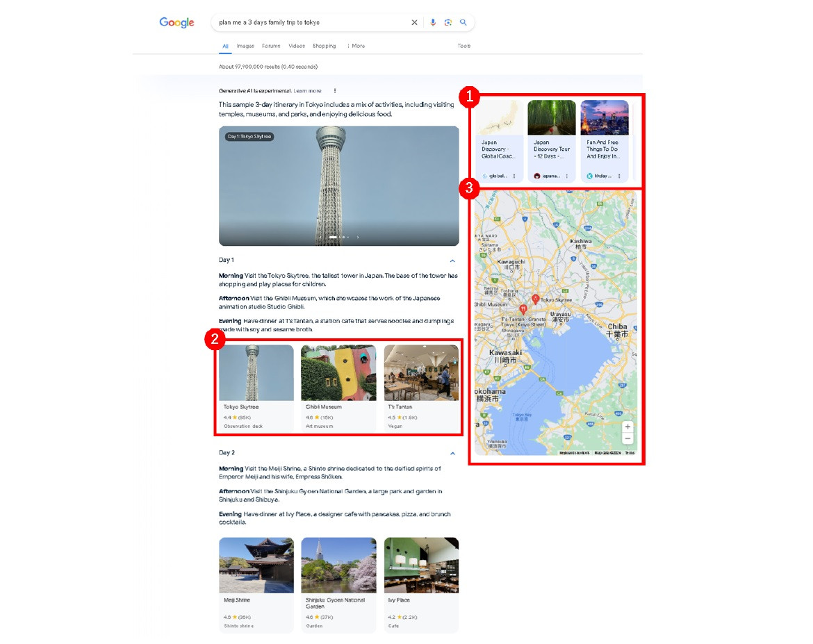Open Fun And Free Things To Do card
Image resolution: width=813 pixels, height=644 pixels.
[x=605, y=141]
